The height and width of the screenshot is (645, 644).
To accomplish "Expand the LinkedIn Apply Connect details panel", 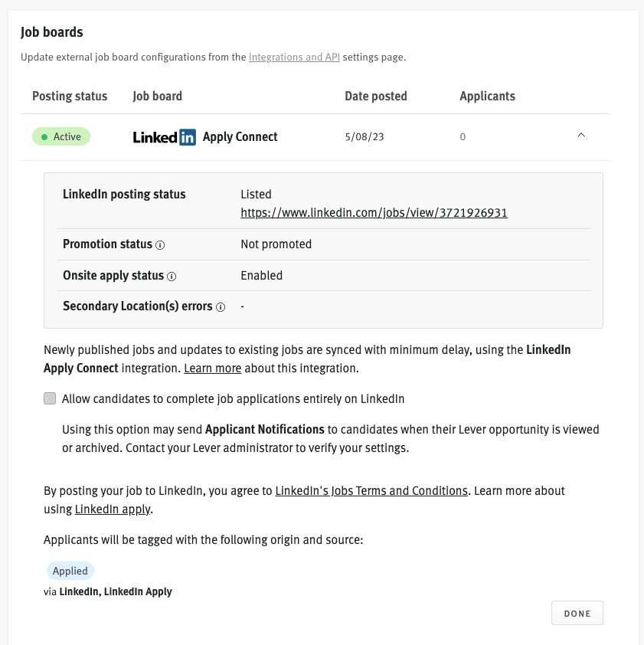I will coord(581,134).
